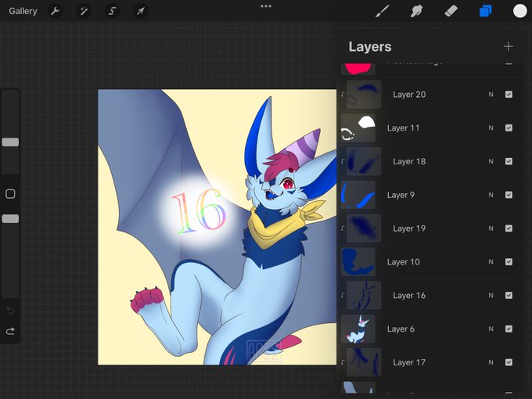This screenshot has height=399, width=532.
Task: Tap the three-dot menu at top center
Action: [266, 6]
